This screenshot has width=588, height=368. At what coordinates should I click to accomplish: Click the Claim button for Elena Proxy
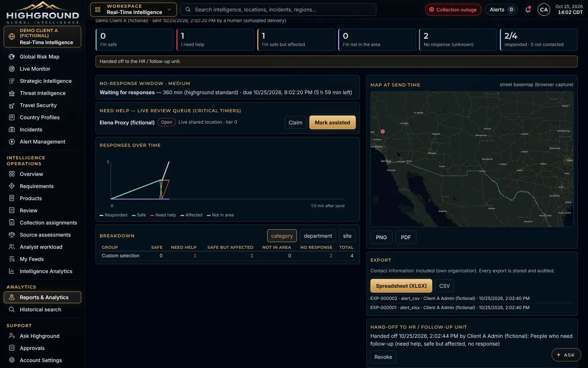(x=295, y=123)
